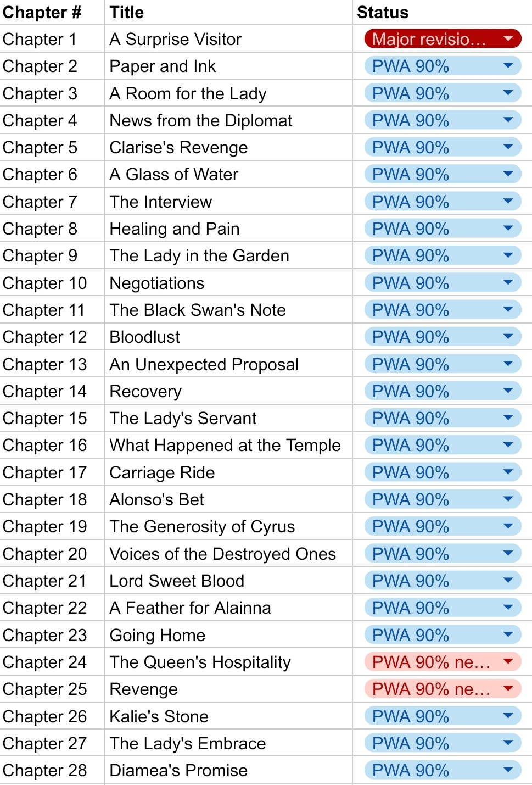Click the Chapter 25 status dropdown arrow

pyautogui.click(x=508, y=689)
